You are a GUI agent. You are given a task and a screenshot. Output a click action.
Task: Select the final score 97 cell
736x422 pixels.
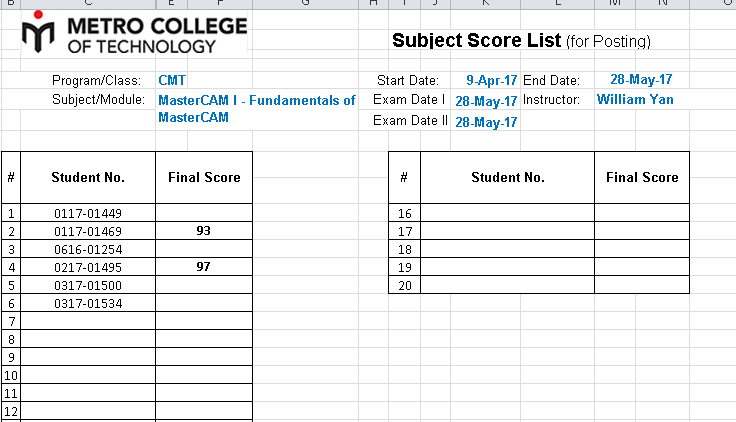204,267
